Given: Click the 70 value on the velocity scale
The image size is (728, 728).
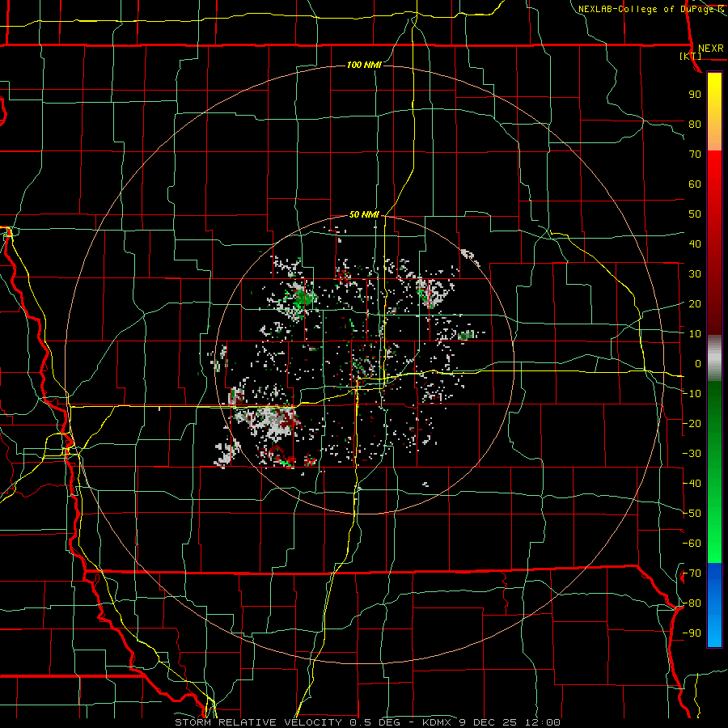Looking at the screenshot, I should click(695, 154).
